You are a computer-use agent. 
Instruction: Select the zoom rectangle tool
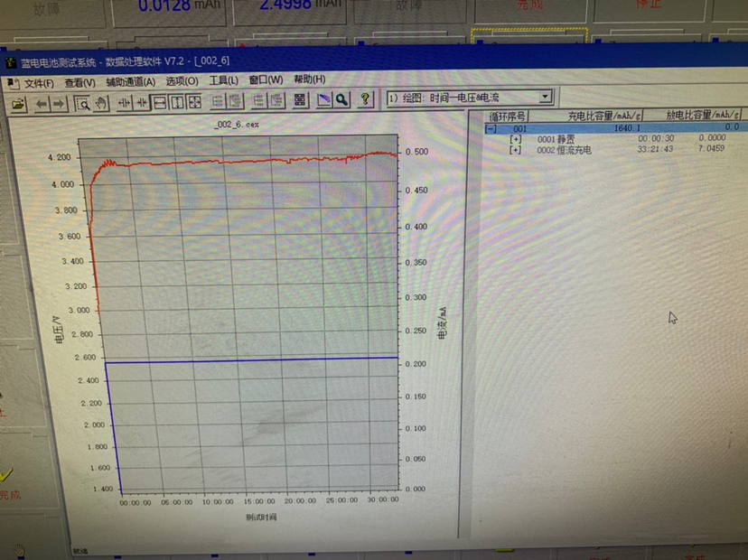82,103
